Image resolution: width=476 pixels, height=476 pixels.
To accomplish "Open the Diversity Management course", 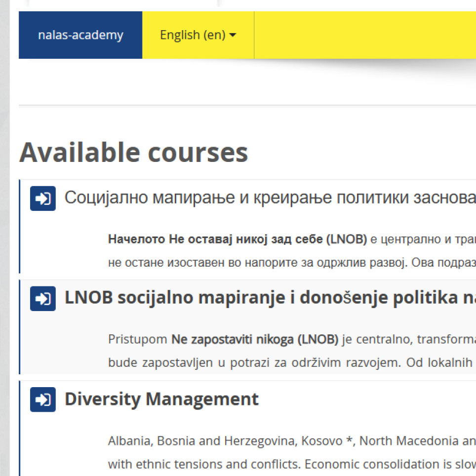I will click(161, 398).
